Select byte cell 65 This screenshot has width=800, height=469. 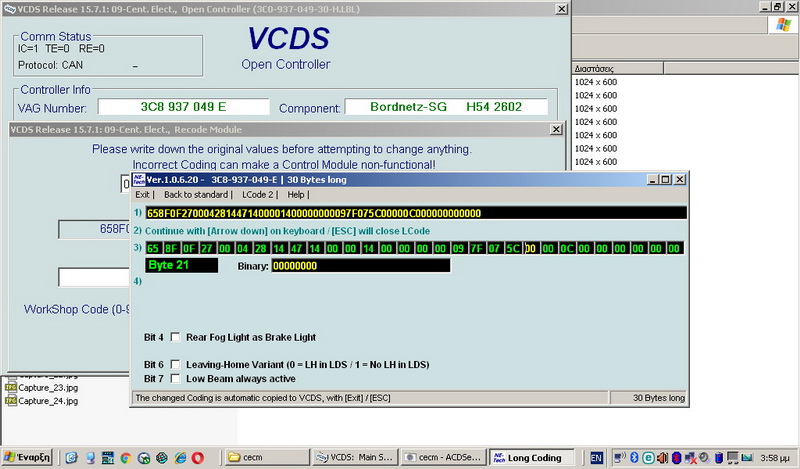(153, 248)
